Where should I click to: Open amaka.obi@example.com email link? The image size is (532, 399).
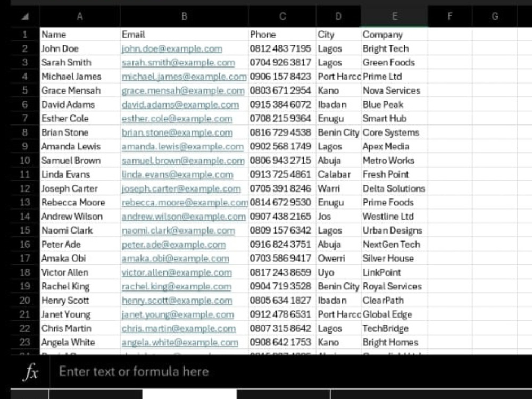(x=176, y=259)
